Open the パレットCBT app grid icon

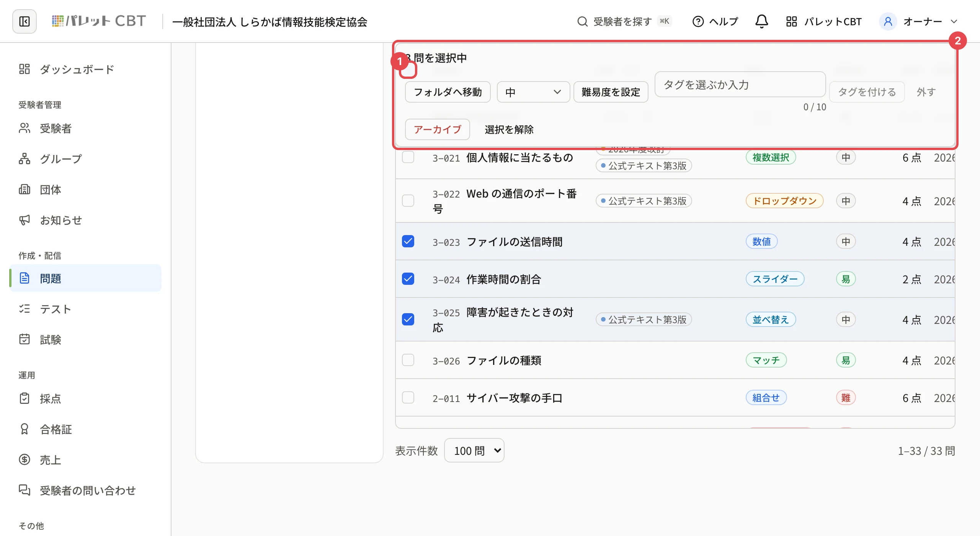coord(791,21)
